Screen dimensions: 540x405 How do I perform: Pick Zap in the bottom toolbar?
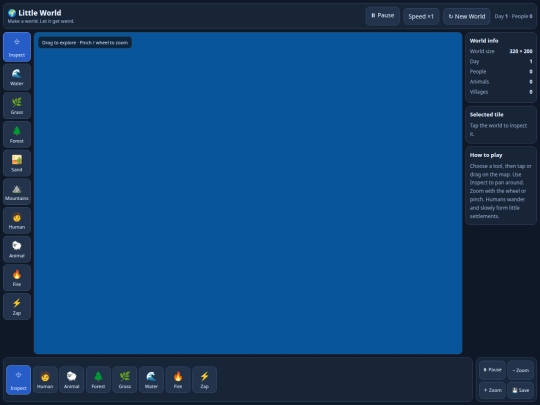[x=205, y=380]
